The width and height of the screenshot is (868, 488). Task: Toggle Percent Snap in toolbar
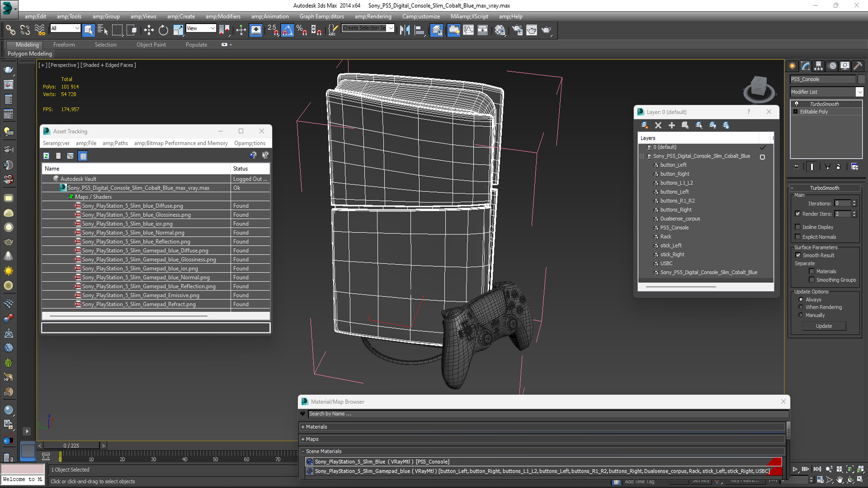pos(302,30)
